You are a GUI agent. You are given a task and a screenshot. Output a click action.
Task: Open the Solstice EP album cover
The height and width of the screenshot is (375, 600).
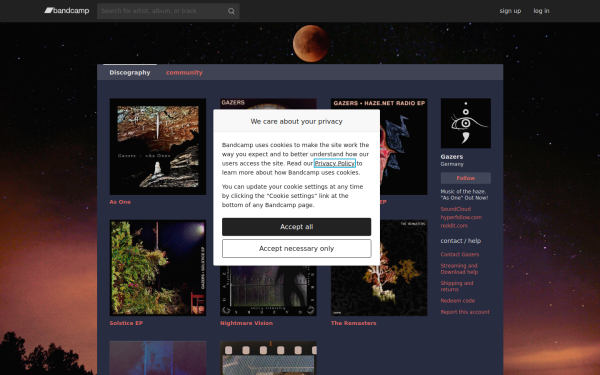(x=158, y=268)
